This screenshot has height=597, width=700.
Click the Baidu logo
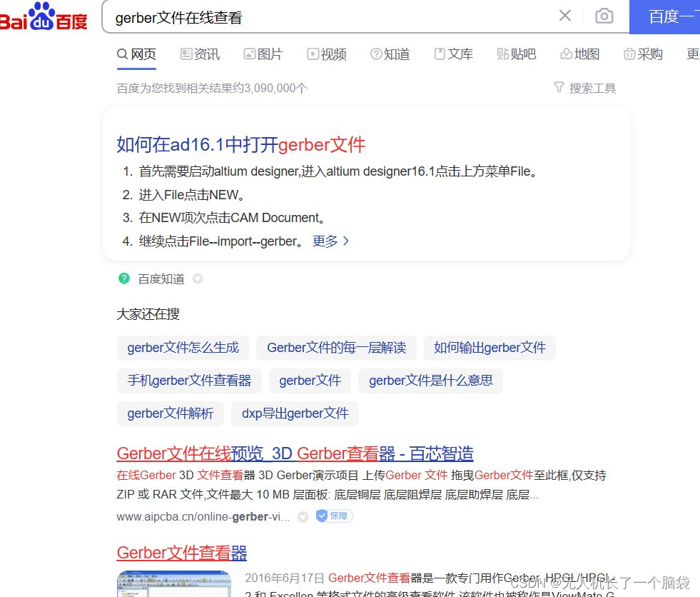(x=44, y=17)
